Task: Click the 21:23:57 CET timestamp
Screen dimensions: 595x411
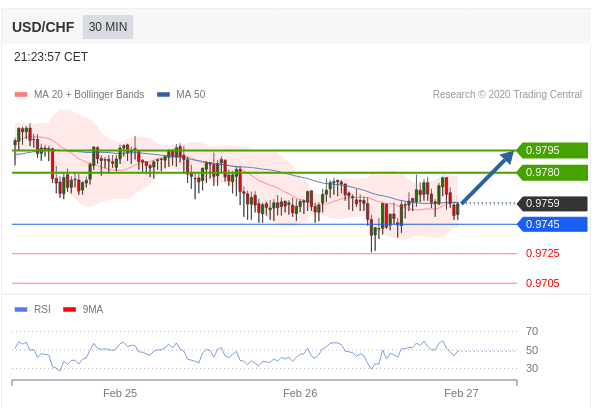Action: click(x=51, y=57)
